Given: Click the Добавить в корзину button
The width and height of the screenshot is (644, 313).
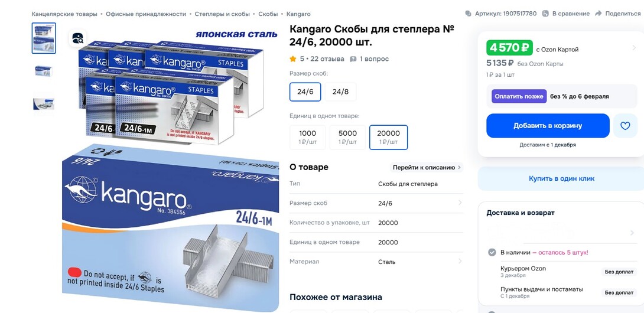Looking at the screenshot, I should click(548, 126).
